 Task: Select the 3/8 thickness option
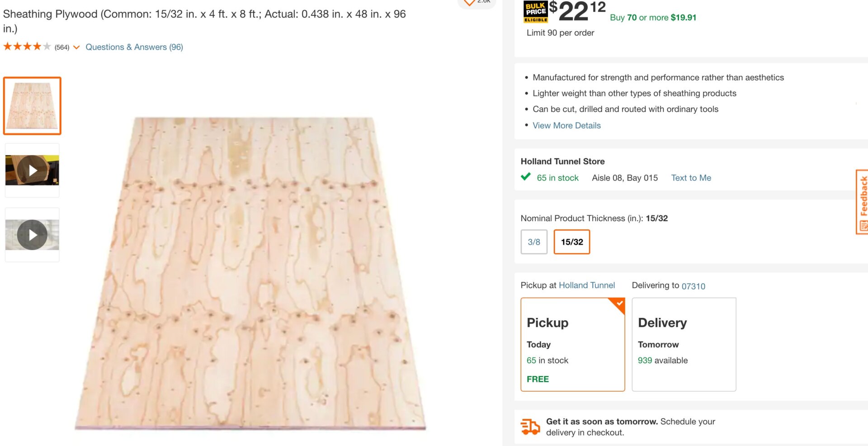point(534,242)
